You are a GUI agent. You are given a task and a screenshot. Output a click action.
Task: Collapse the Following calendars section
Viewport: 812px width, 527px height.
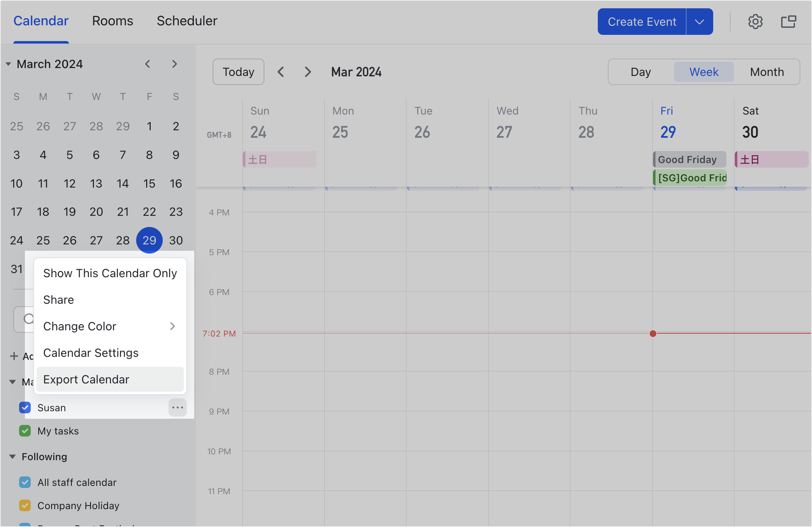[12, 456]
